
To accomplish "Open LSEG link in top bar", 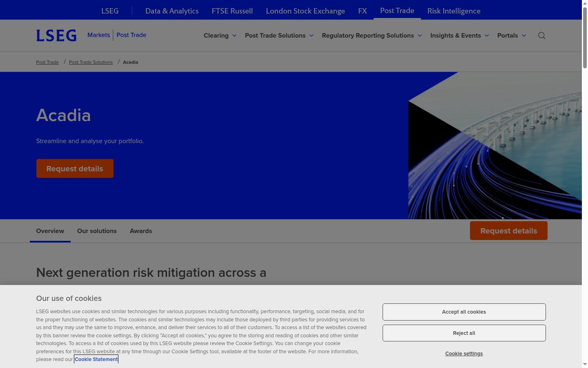I will click(110, 11).
